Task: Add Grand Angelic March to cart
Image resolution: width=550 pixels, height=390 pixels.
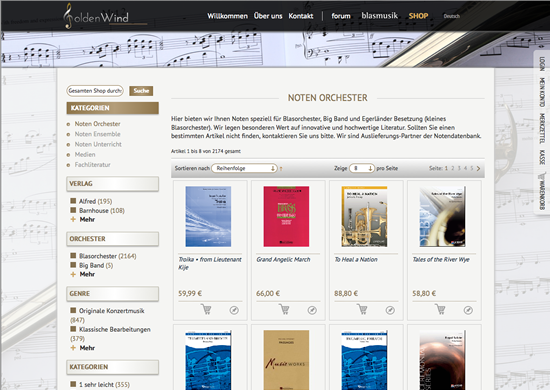Action: pyautogui.click(x=284, y=309)
